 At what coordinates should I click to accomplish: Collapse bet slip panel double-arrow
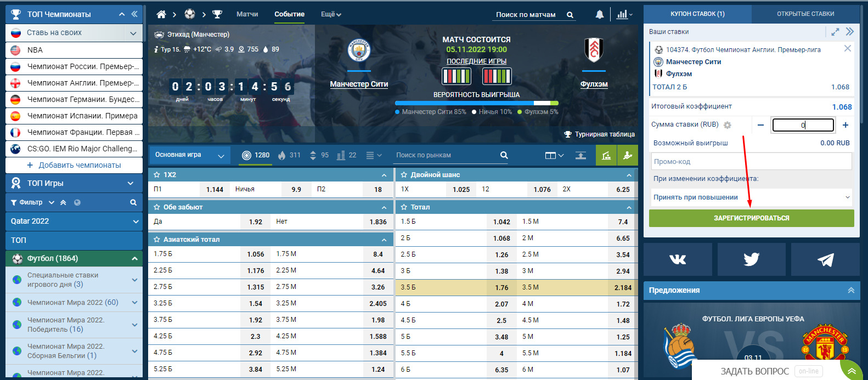pyautogui.click(x=850, y=32)
